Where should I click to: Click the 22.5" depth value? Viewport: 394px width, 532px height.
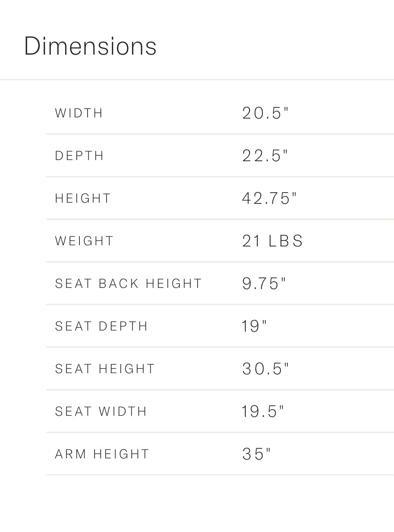(266, 156)
